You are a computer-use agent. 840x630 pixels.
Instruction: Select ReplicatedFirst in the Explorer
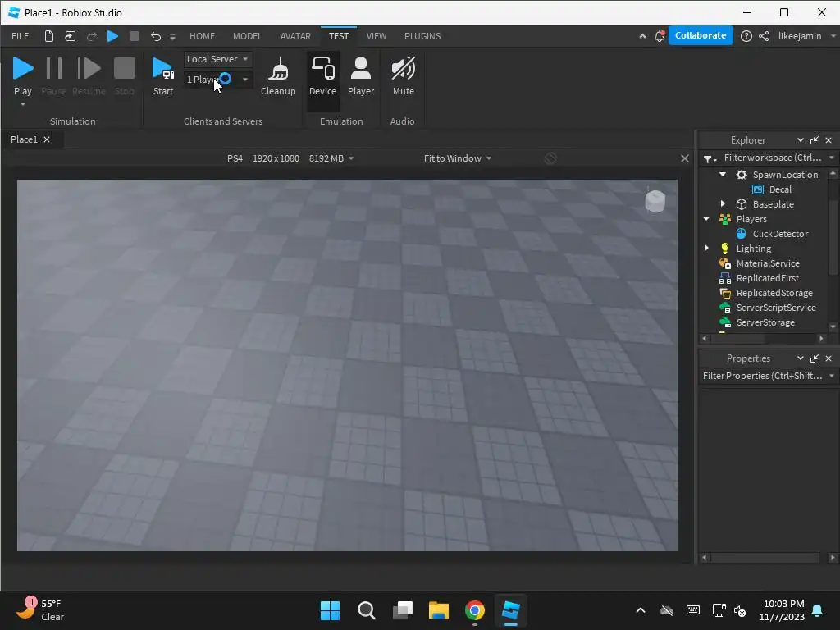click(x=767, y=278)
